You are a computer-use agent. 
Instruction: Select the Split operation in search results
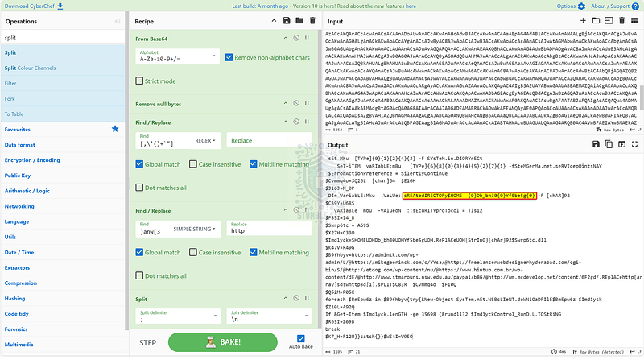tap(63, 52)
